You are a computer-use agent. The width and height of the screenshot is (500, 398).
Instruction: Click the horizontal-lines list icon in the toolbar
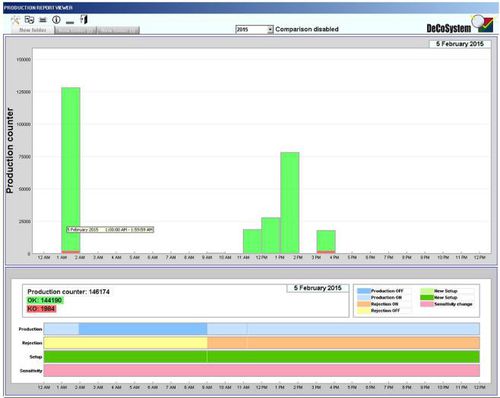coord(43,20)
